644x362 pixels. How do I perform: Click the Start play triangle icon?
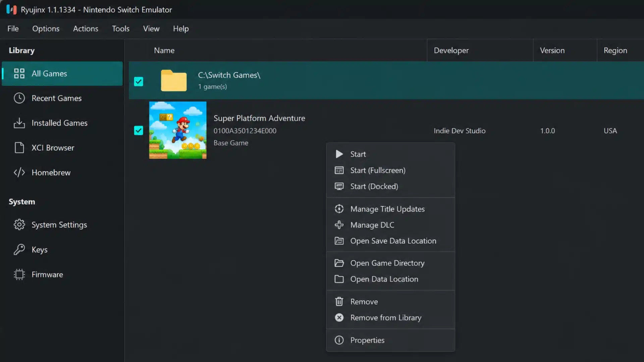click(x=339, y=154)
